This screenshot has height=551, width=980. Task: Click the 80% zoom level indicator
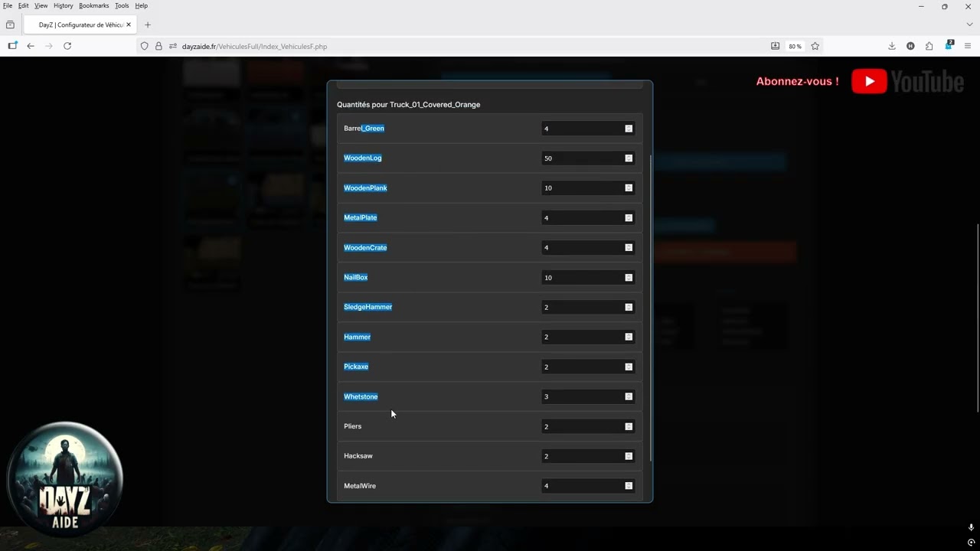click(x=795, y=47)
